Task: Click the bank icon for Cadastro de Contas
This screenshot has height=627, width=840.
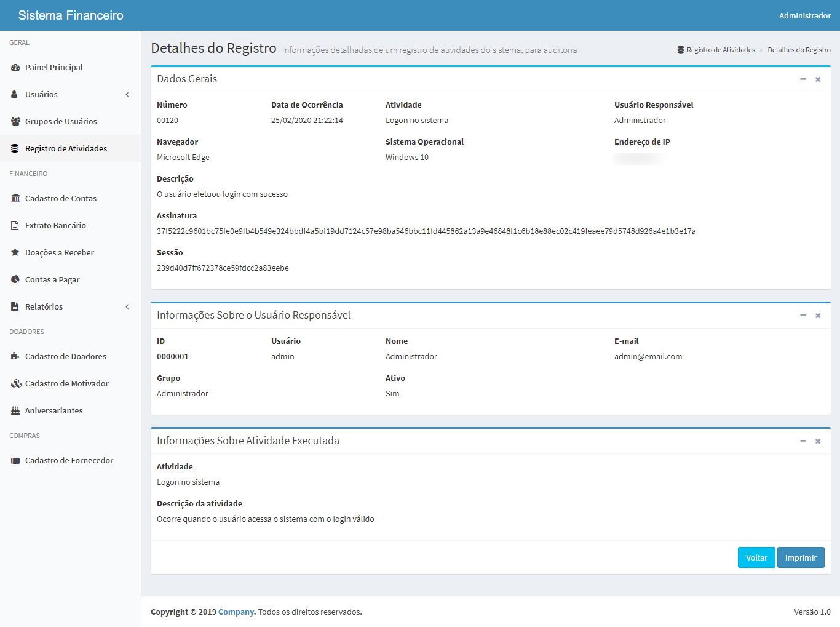Action: 15,198
